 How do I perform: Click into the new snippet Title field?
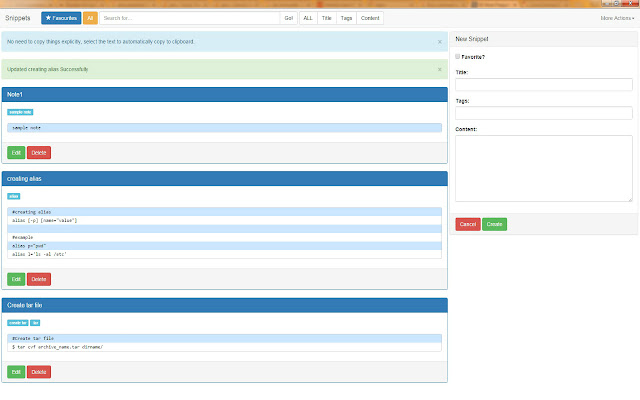(544, 84)
